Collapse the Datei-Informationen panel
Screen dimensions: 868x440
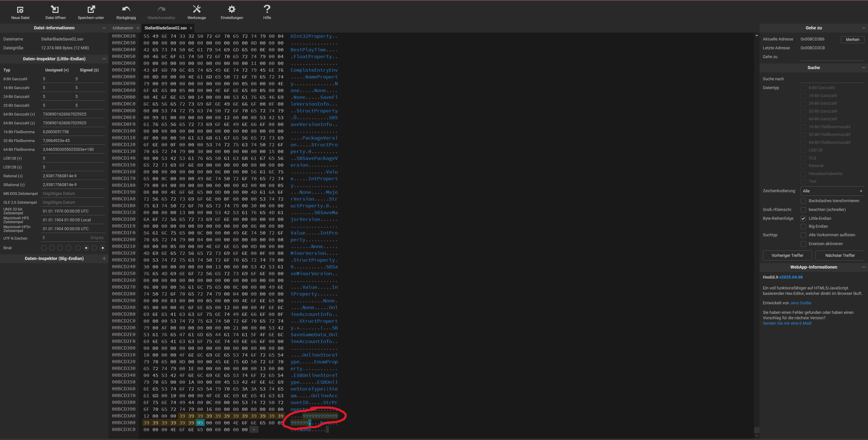click(104, 28)
